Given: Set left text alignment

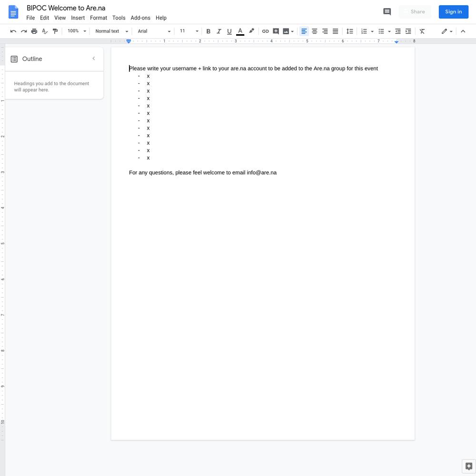Looking at the screenshot, I should pos(304,31).
